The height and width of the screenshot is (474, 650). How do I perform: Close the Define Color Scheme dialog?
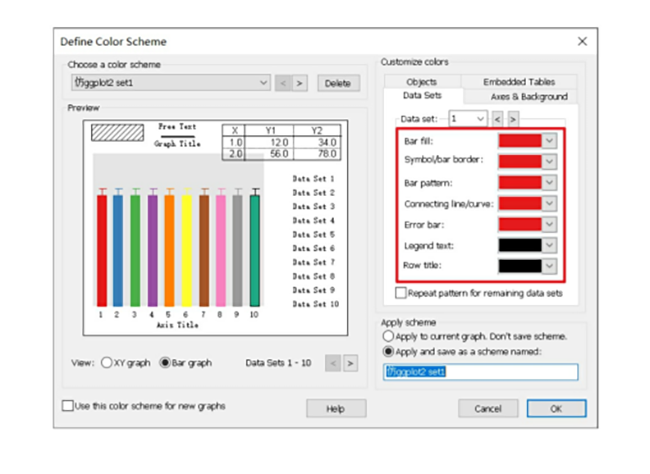(583, 41)
